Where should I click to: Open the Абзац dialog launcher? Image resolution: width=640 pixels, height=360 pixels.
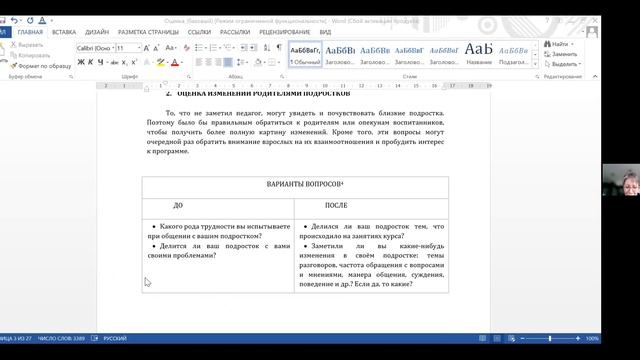point(282,77)
